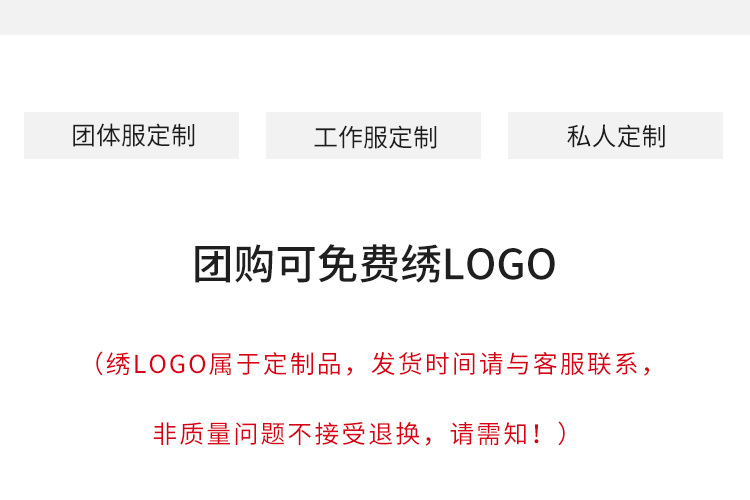The width and height of the screenshot is (750, 500).
Task: Click the red 绣LOGO text in the notice
Action: (x=156, y=364)
